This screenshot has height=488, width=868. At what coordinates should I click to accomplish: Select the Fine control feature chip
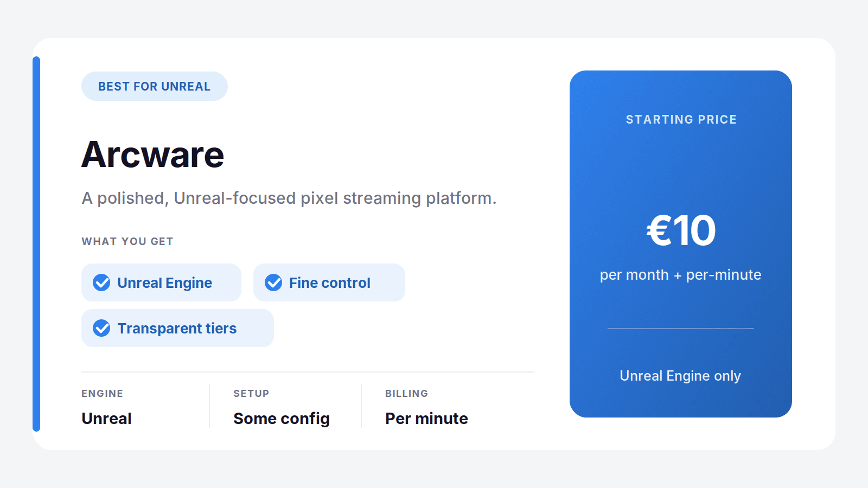coord(329,282)
